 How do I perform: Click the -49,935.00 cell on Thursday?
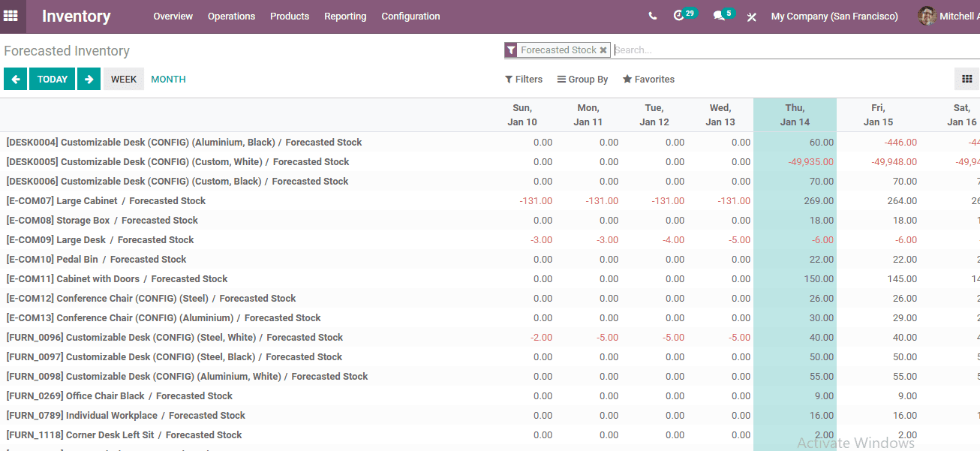click(x=810, y=162)
